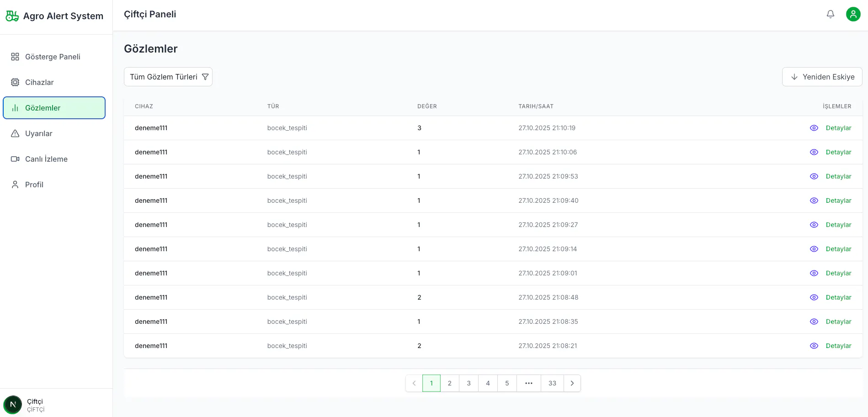
Task: Jump to last page 33
Action: (x=552, y=383)
